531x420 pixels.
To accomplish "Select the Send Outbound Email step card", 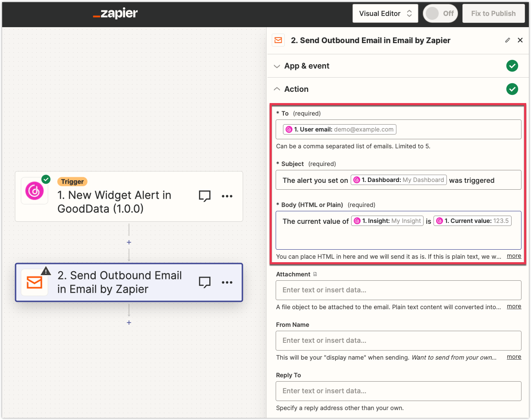I will point(129,282).
